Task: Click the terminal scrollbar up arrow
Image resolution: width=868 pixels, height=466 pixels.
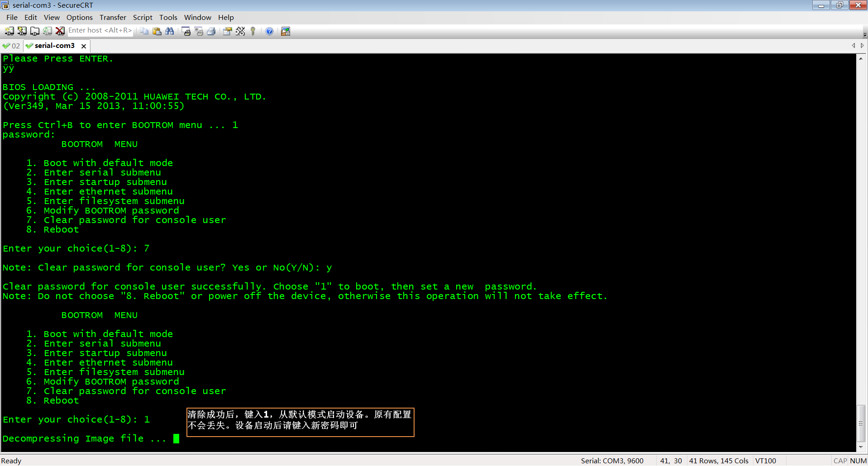Action: tap(861, 59)
